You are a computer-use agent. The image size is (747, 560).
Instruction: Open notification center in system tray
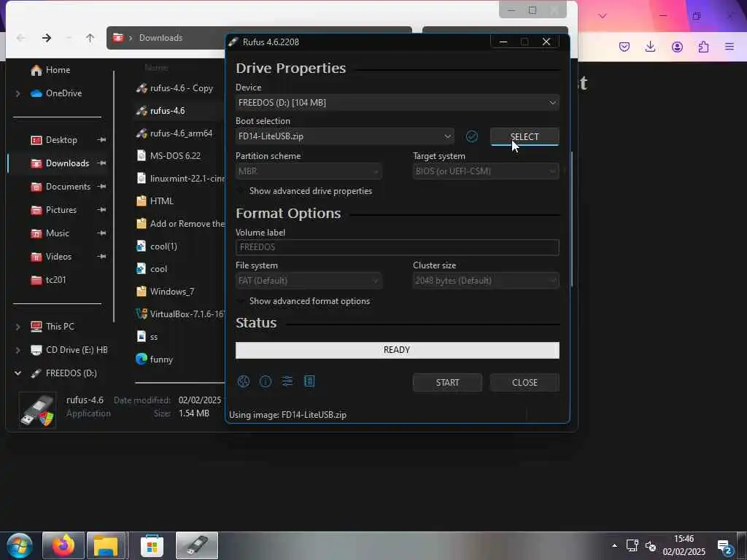[x=725, y=546]
